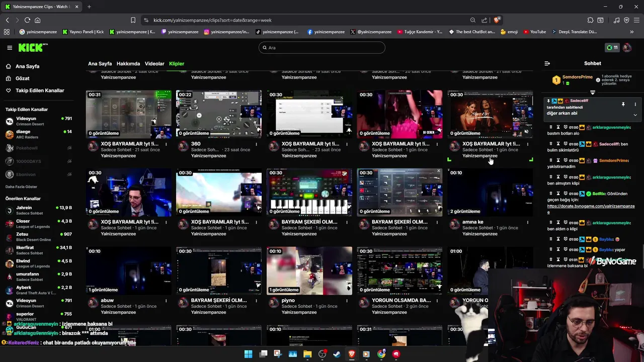644x362 pixels.
Task: Open the zoom magnifier in address bar
Action: pos(473,20)
